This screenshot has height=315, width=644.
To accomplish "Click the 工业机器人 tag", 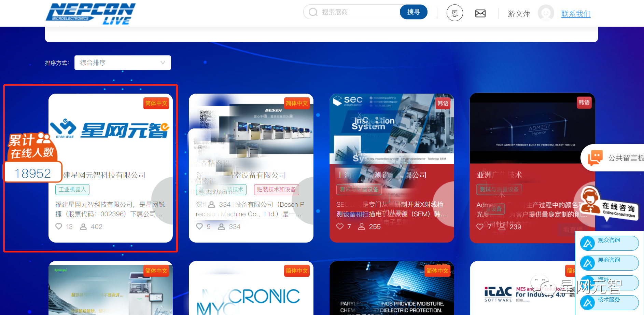I will [x=72, y=190].
